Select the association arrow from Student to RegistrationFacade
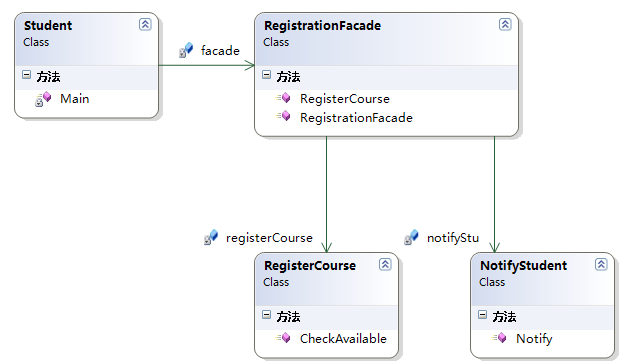This screenshot has height=363, width=626. 207,65
